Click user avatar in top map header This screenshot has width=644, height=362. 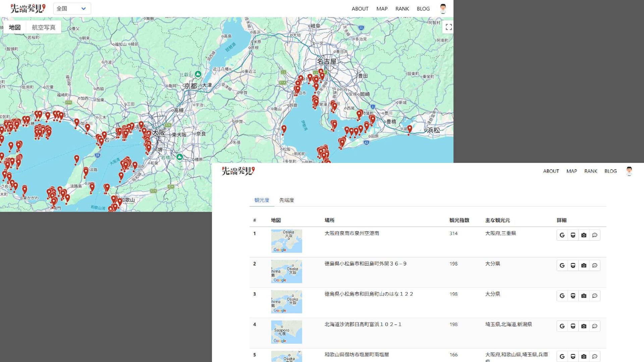443,9
